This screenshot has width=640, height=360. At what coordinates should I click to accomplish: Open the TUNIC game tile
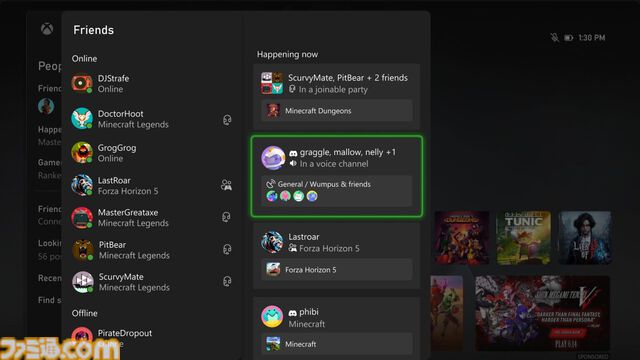[523, 238]
